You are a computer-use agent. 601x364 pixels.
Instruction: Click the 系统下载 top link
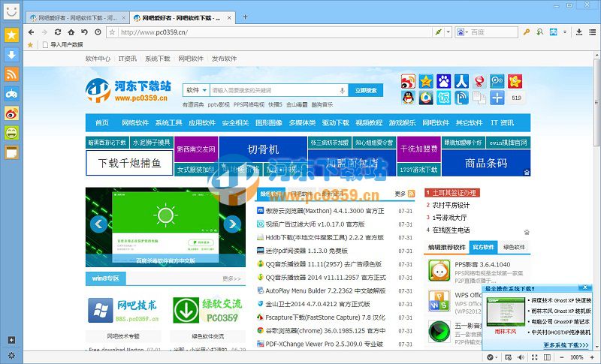(x=158, y=59)
